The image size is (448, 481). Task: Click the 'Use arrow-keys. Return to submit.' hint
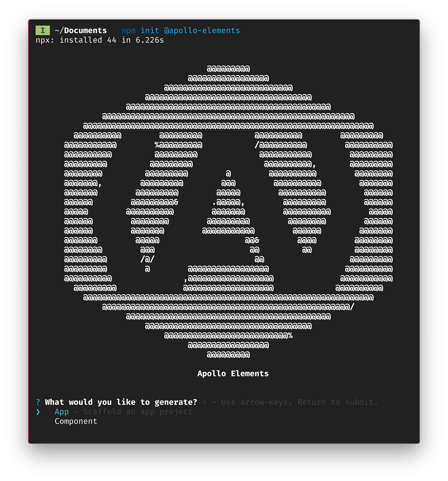pos(299,402)
